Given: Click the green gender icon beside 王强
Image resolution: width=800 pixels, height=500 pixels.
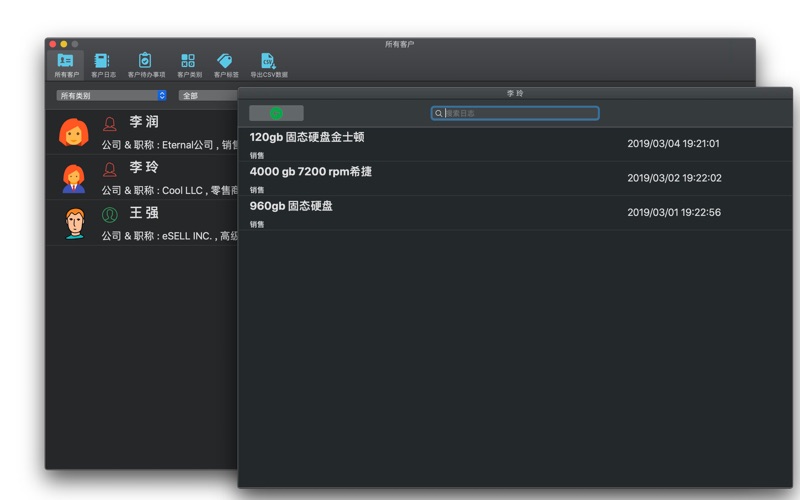Looking at the screenshot, I should [x=110, y=214].
